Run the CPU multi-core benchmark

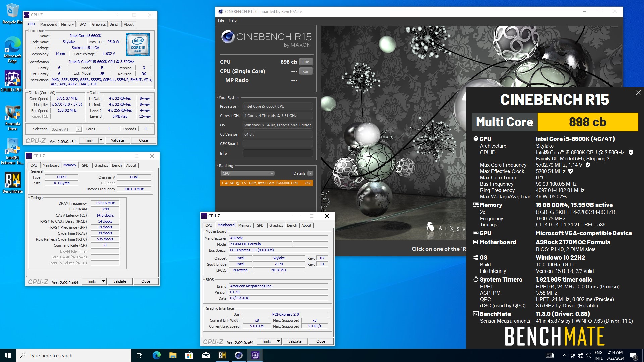306,62
